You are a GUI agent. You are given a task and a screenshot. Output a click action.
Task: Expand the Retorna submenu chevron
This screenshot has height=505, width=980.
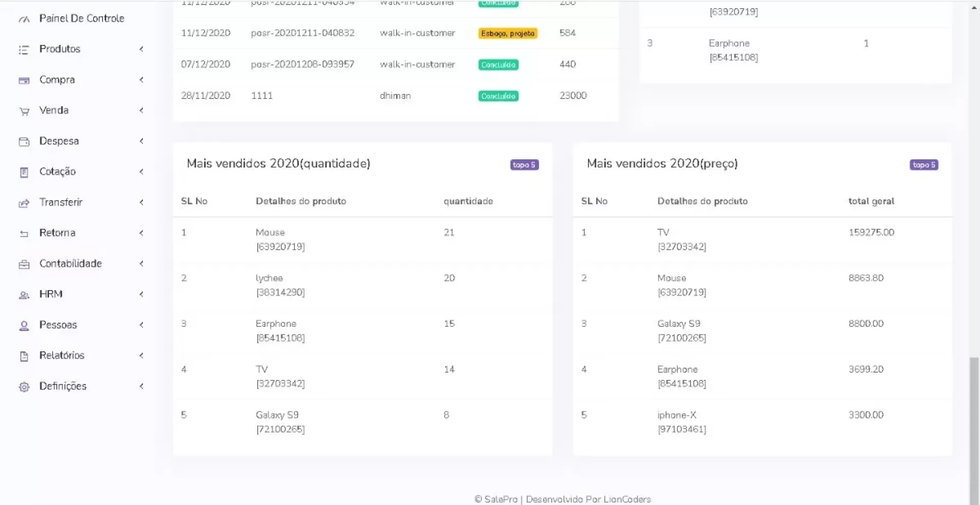pyautogui.click(x=141, y=233)
